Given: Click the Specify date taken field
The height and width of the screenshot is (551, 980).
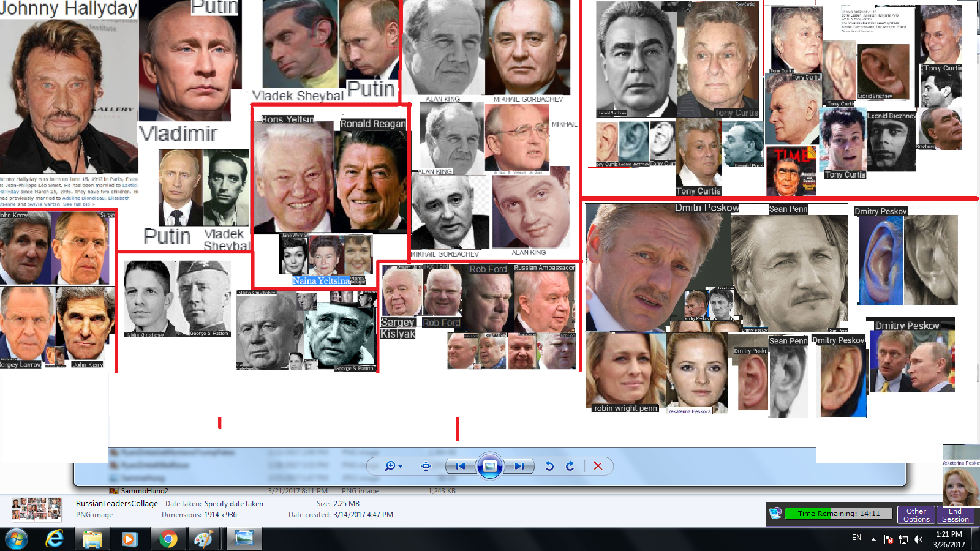Looking at the screenshot, I should [233, 504].
